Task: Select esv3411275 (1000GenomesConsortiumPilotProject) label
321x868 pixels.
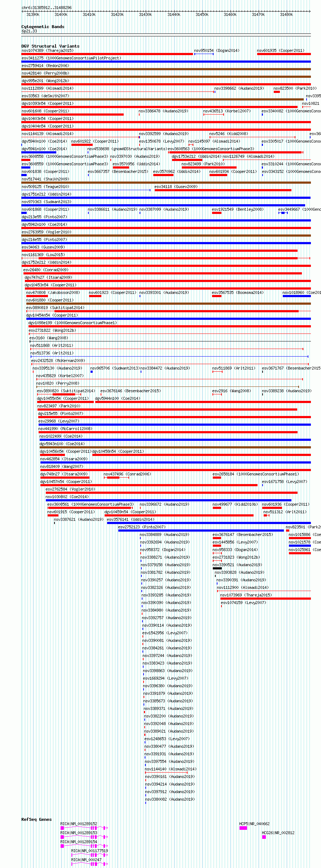Action: pyautogui.click(x=71, y=58)
